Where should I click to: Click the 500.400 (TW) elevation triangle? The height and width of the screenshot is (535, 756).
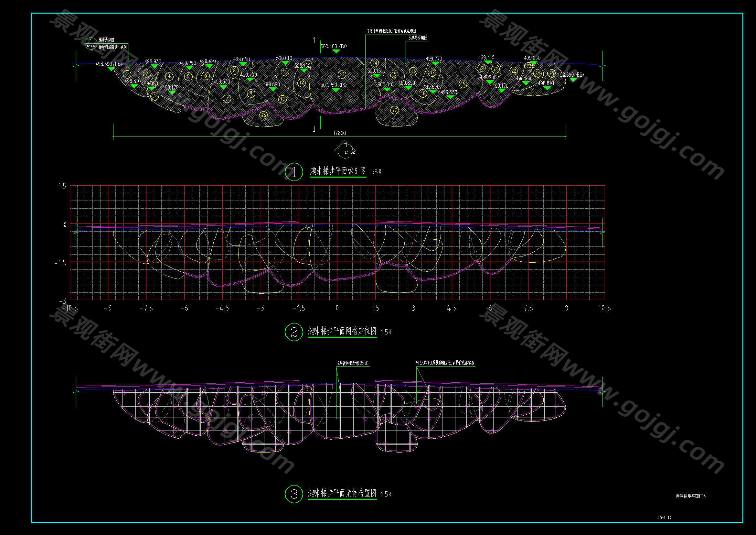pyautogui.click(x=336, y=51)
